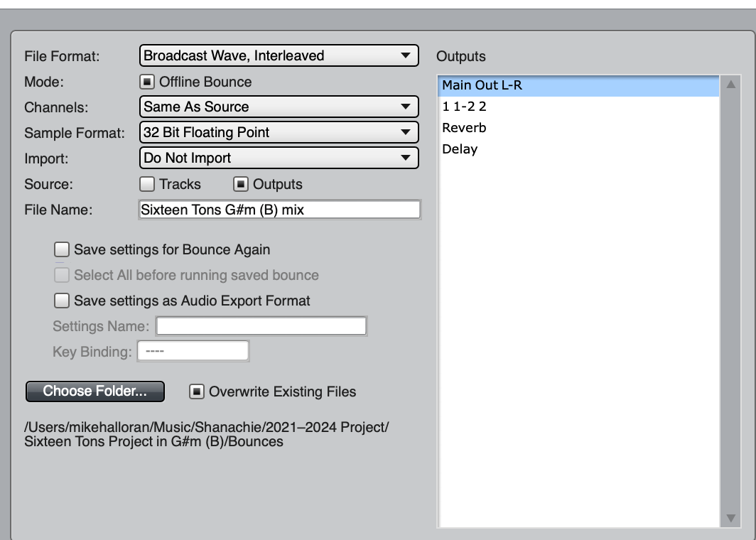Click the Key Binding field
Screen dimensions: 756x540
pos(193,351)
